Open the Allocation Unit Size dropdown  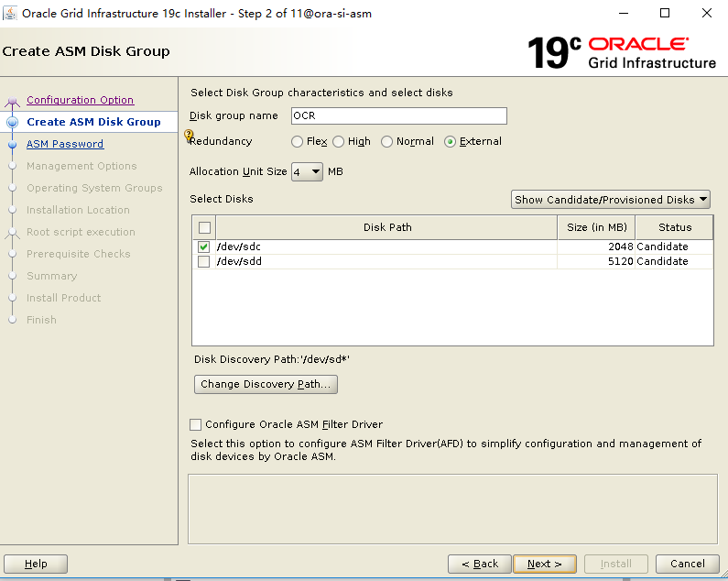[307, 172]
